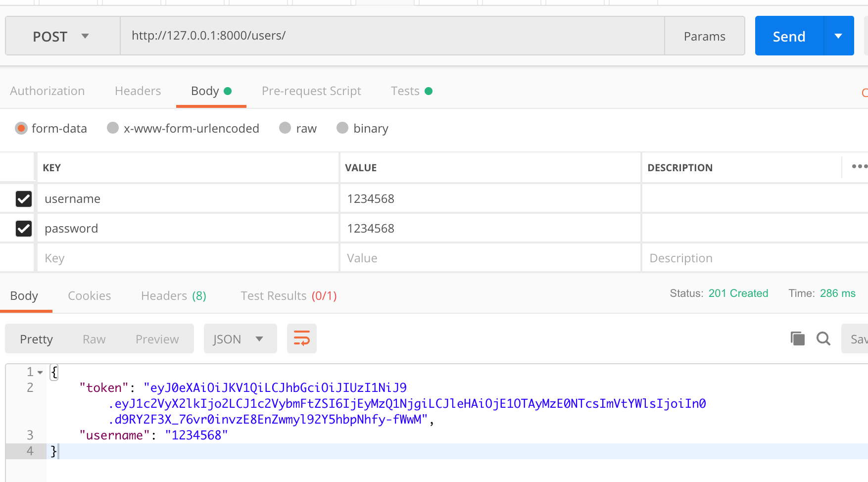Click the request URL input field
Screen dimensions: 868x482
point(391,36)
